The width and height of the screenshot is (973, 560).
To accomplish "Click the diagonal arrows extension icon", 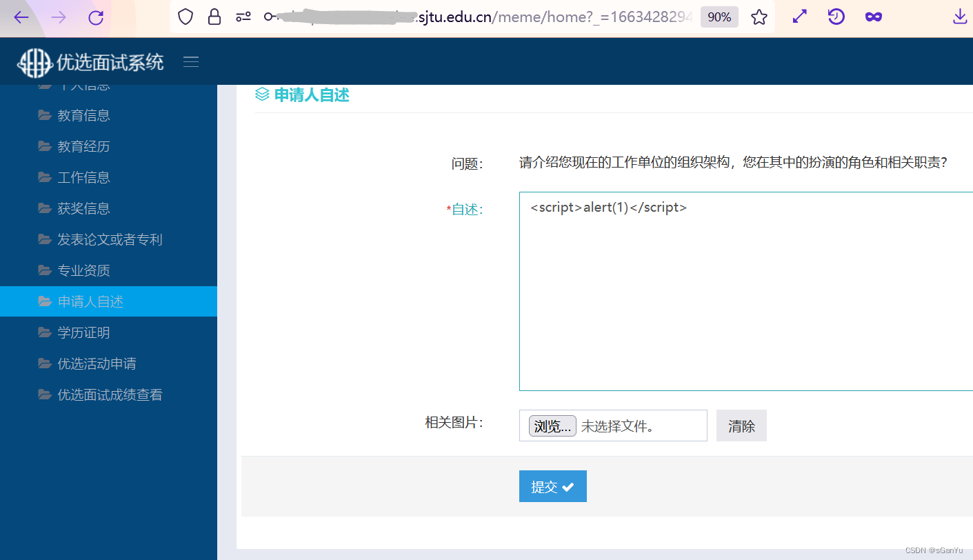I will pyautogui.click(x=800, y=17).
